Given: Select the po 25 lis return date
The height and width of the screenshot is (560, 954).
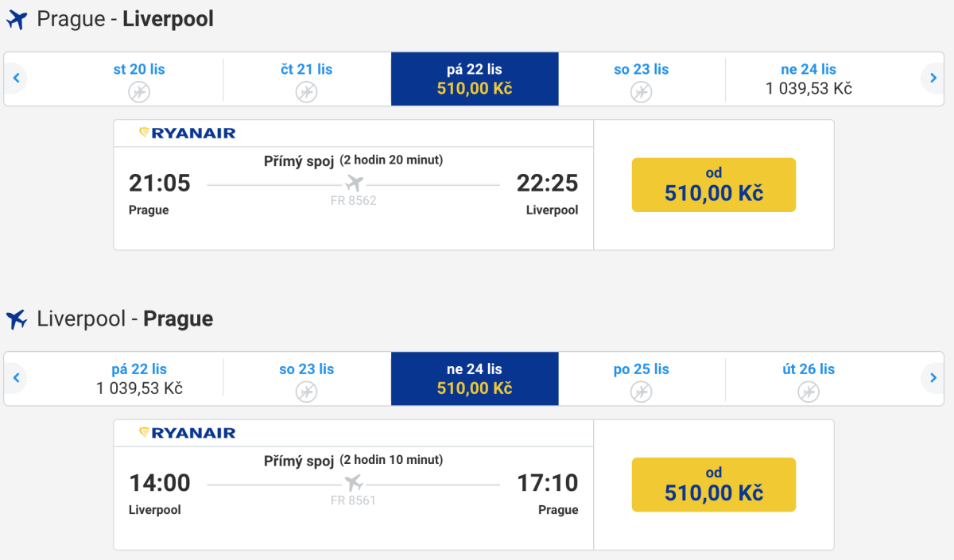Looking at the screenshot, I should point(642,378).
